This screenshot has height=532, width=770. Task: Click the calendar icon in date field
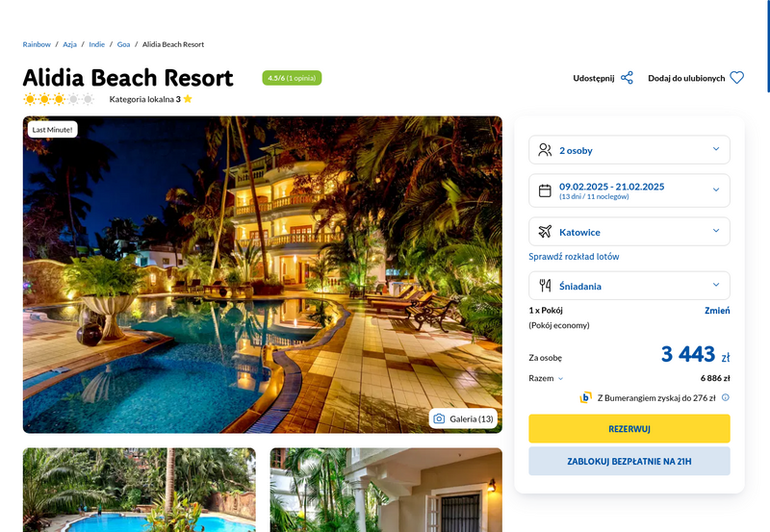[545, 190]
